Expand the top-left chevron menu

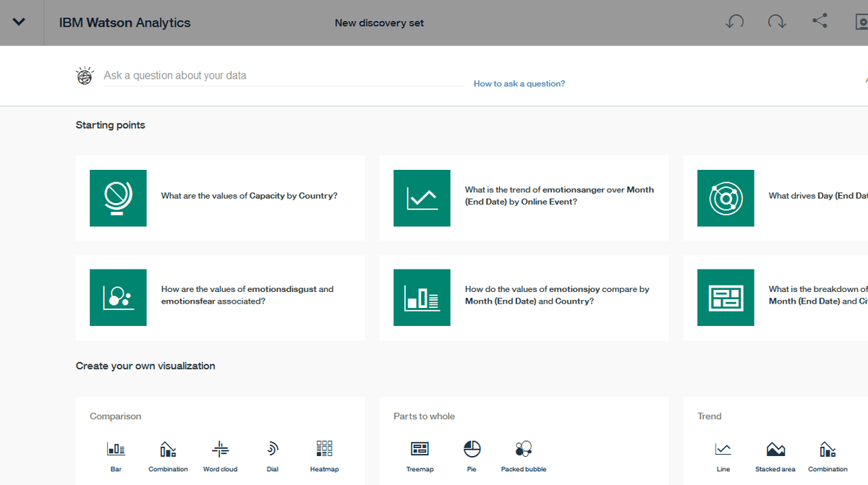click(x=19, y=22)
